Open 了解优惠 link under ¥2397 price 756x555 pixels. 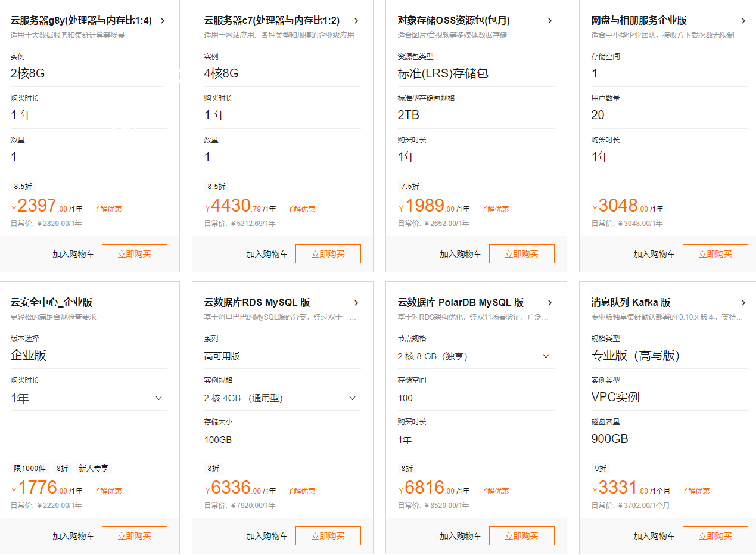[107, 209]
